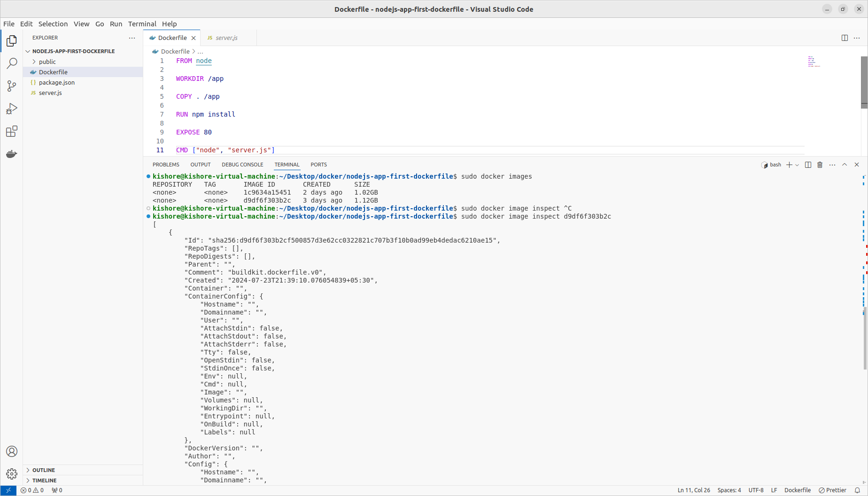This screenshot has width=868, height=496.
Task: Kill terminal with the trash icon
Action: point(820,165)
